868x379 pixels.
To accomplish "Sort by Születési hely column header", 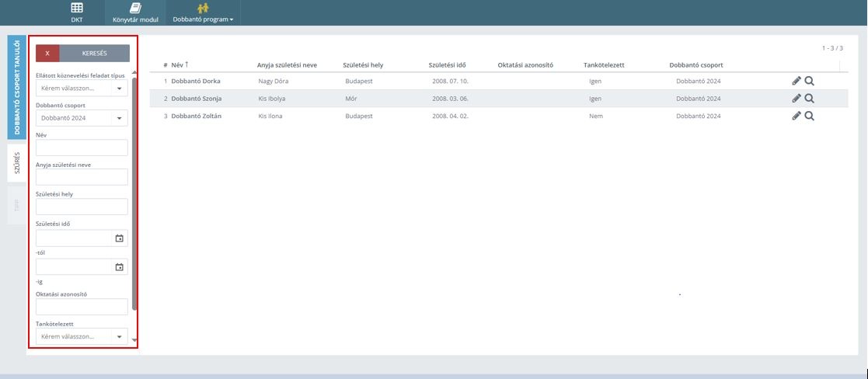I will [363, 65].
